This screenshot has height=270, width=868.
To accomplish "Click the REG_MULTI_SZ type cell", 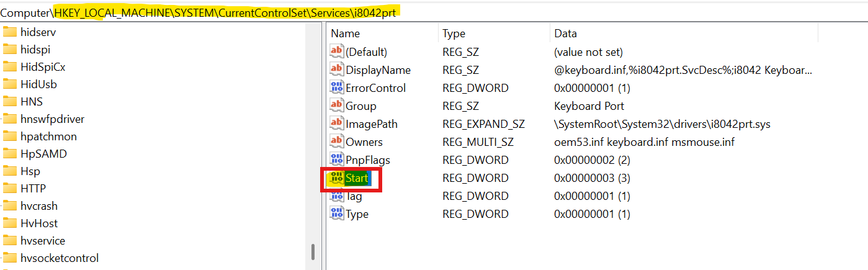I will pyautogui.click(x=478, y=142).
